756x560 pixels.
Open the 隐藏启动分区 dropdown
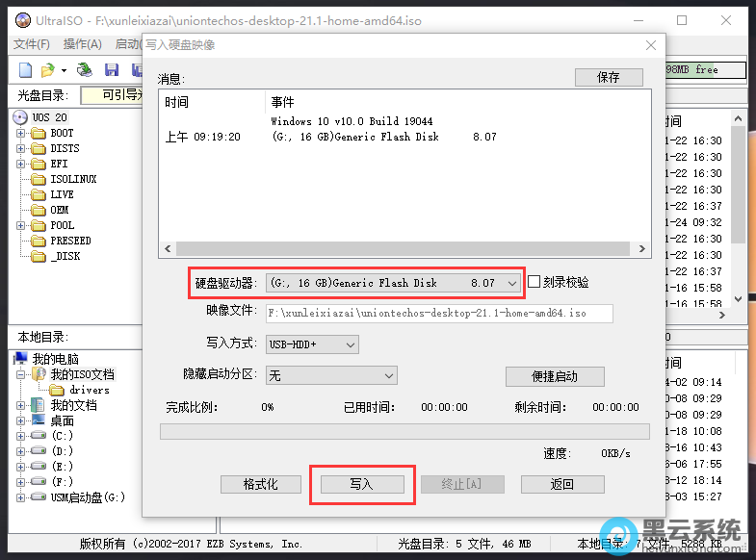point(389,375)
